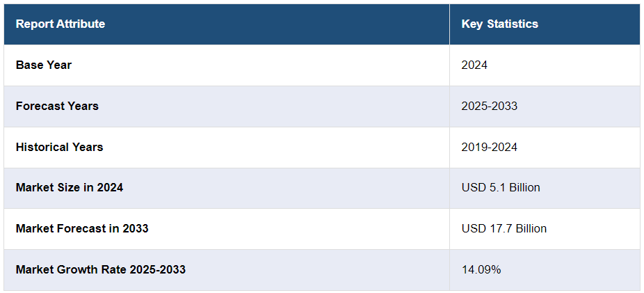The height and width of the screenshot is (293, 644).
Task: Select the Market Forecast in 2033 label
Action: pos(82,229)
